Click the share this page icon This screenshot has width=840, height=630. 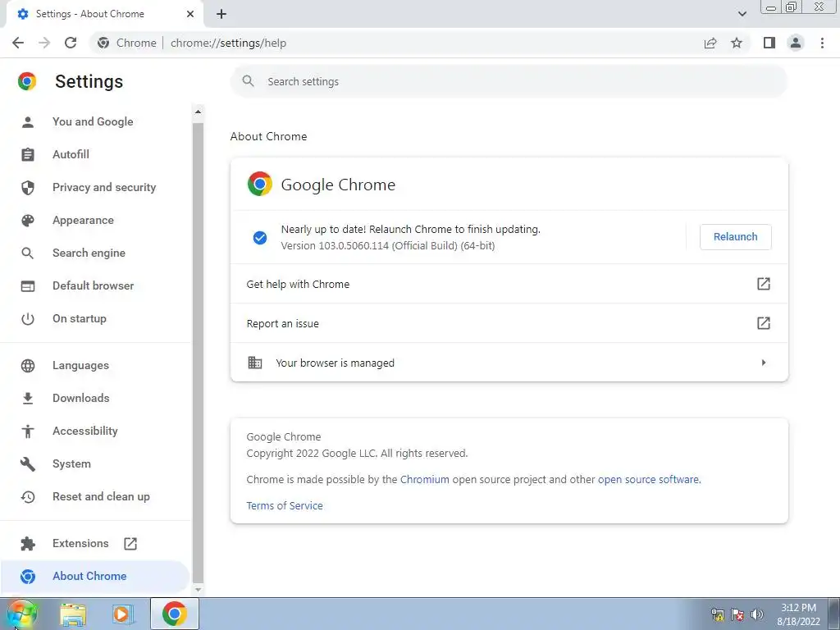tap(710, 43)
